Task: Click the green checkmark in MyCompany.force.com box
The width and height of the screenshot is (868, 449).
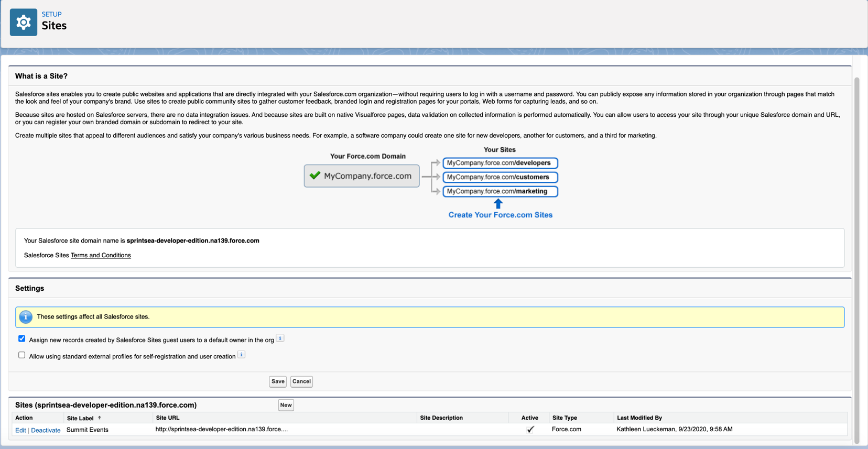Action: pyautogui.click(x=315, y=176)
